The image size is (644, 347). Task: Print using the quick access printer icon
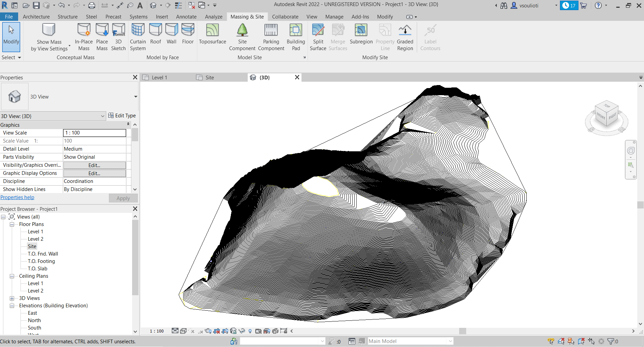click(92, 5)
